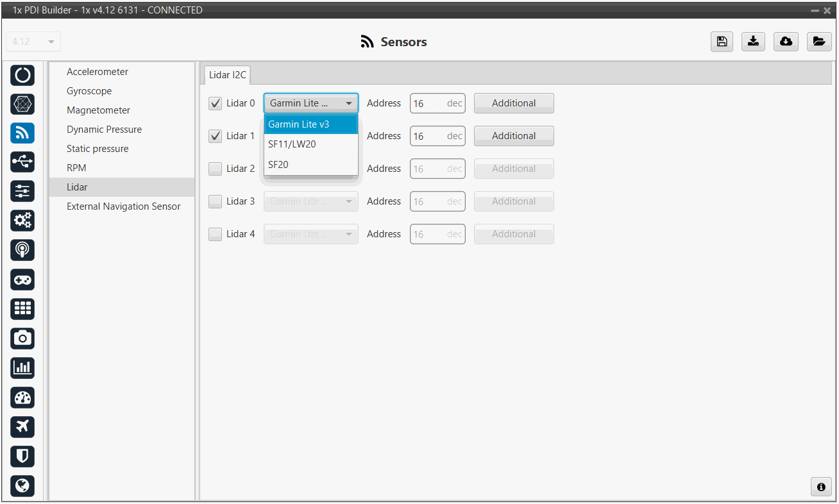Open the 4.12 version dropdown

33,42
